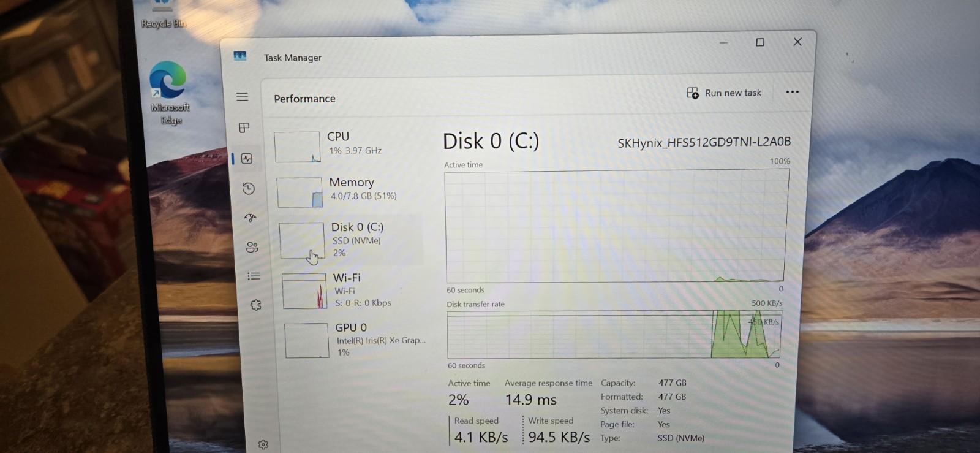Click the Performance page heading
This screenshot has height=453, width=980.
[304, 99]
